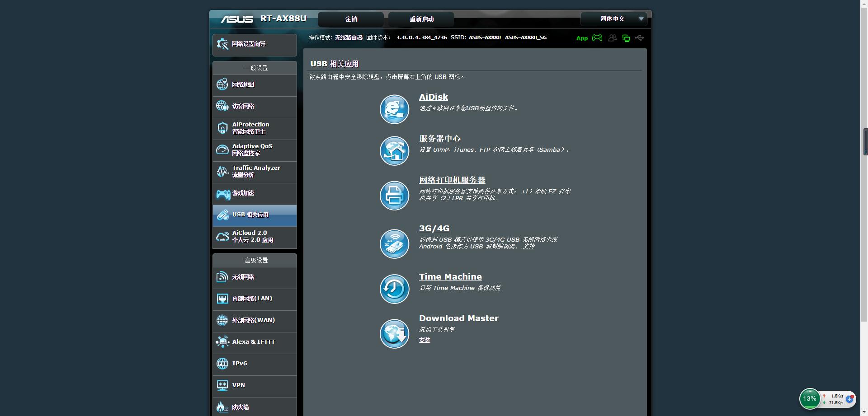
Task: Click the USB 相关应用 page heading
Action: point(335,64)
